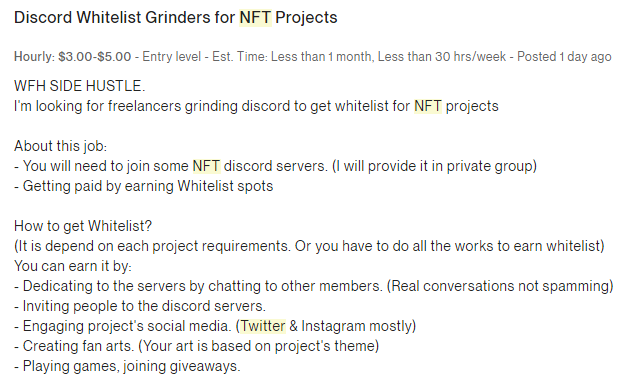Click the Inviting people to discord servers line
Screen dimensions: 632x379
click(x=140, y=306)
